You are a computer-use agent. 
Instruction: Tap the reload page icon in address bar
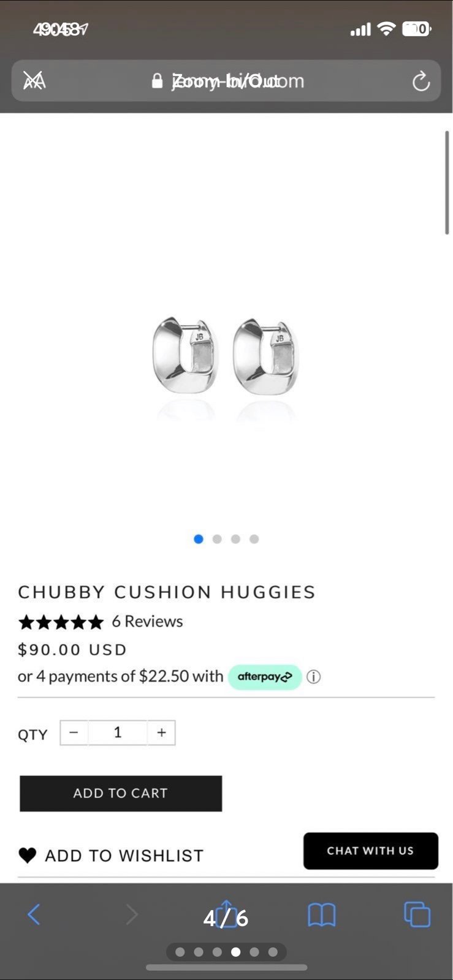coord(421,81)
